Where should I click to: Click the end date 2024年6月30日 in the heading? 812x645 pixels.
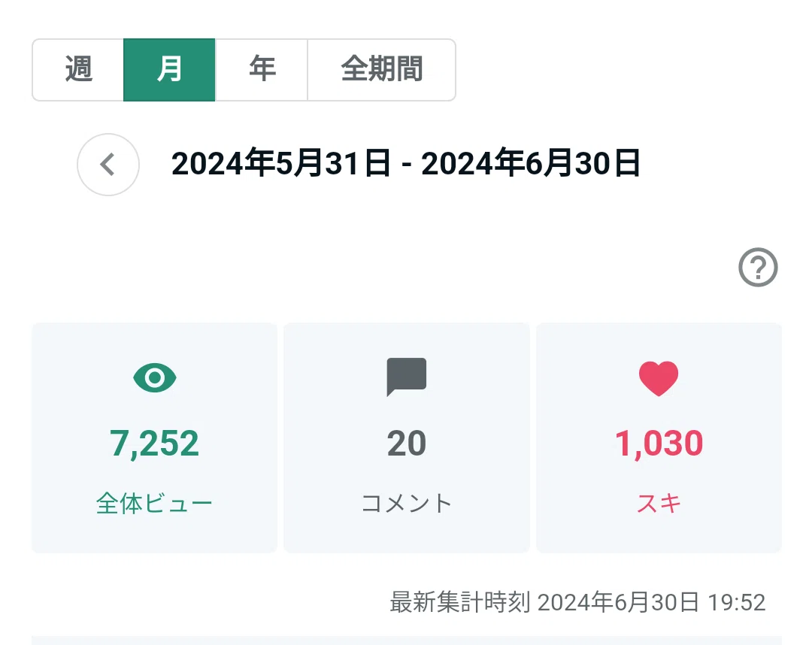point(531,163)
